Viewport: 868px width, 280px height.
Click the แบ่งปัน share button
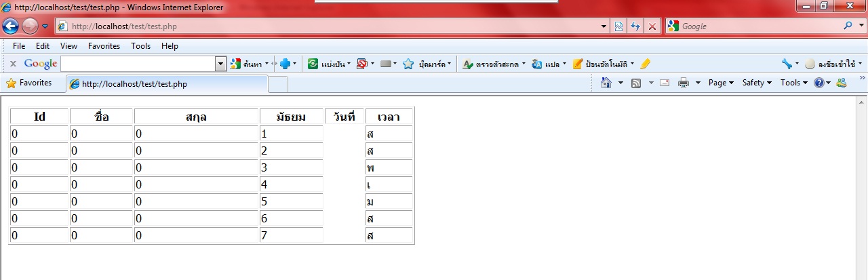pos(330,64)
